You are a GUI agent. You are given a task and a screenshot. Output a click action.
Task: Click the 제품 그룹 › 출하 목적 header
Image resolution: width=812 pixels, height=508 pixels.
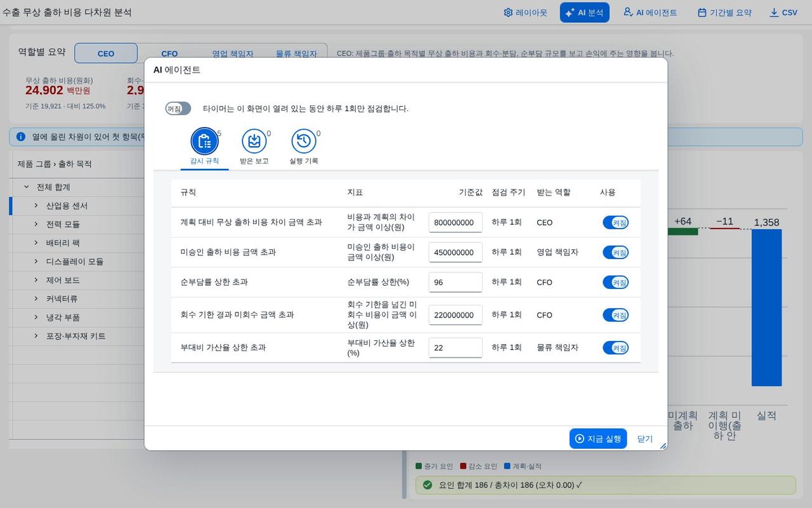click(55, 164)
